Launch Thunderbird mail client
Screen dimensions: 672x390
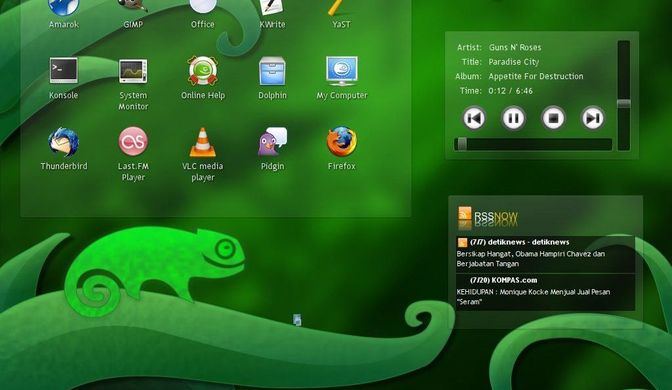tap(63, 142)
